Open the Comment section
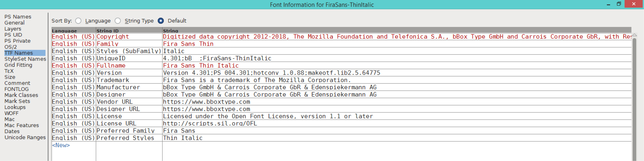The image size is (644, 161). coord(17,83)
